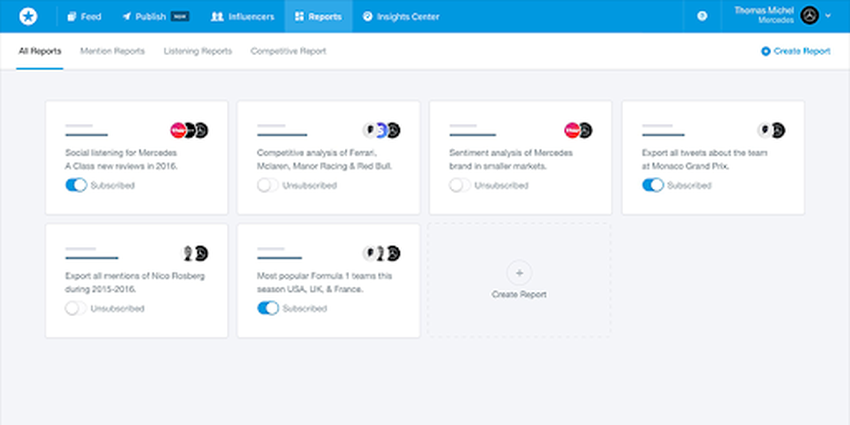Open the Listening Reports tab
The height and width of the screenshot is (425, 850).
coord(198,51)
